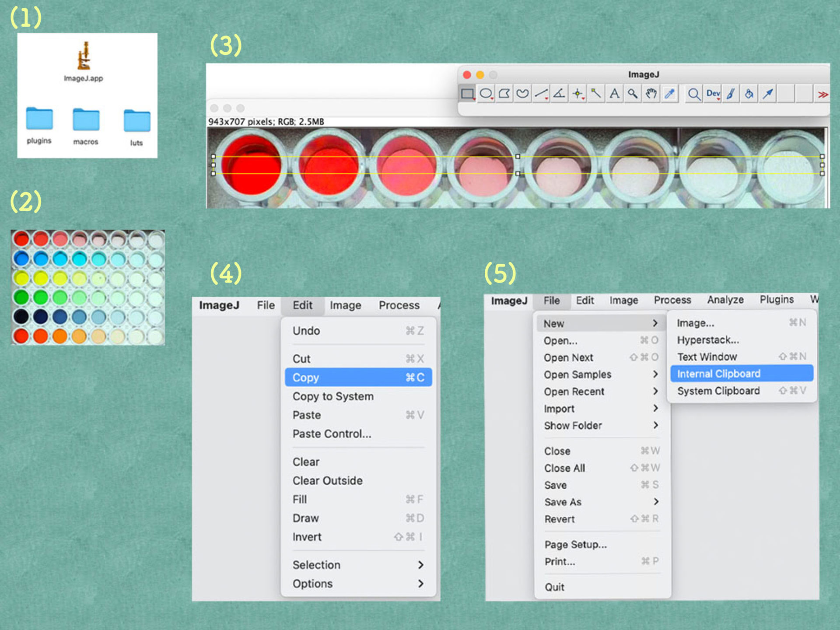Choose the Freehand selection tool

coord(522,94)
